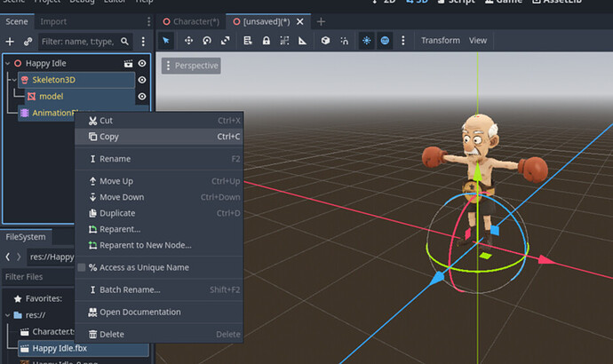Select the Rotate mode tool

click(x=207, y=41)
